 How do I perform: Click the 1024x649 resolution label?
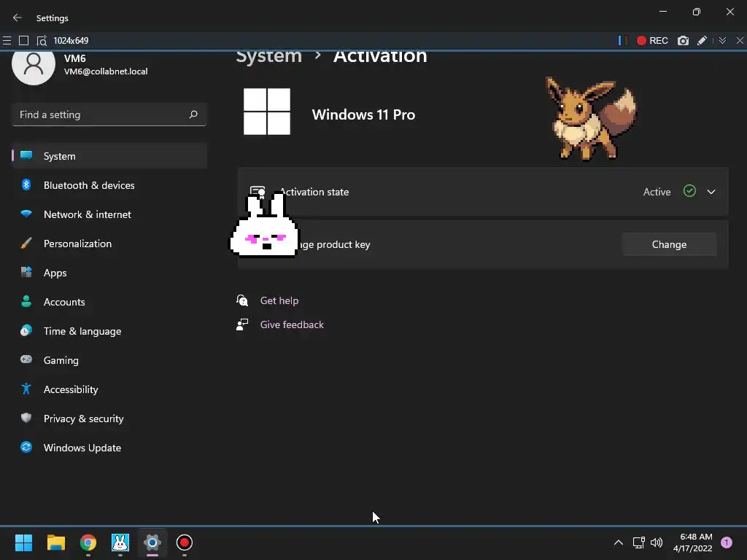71,41
